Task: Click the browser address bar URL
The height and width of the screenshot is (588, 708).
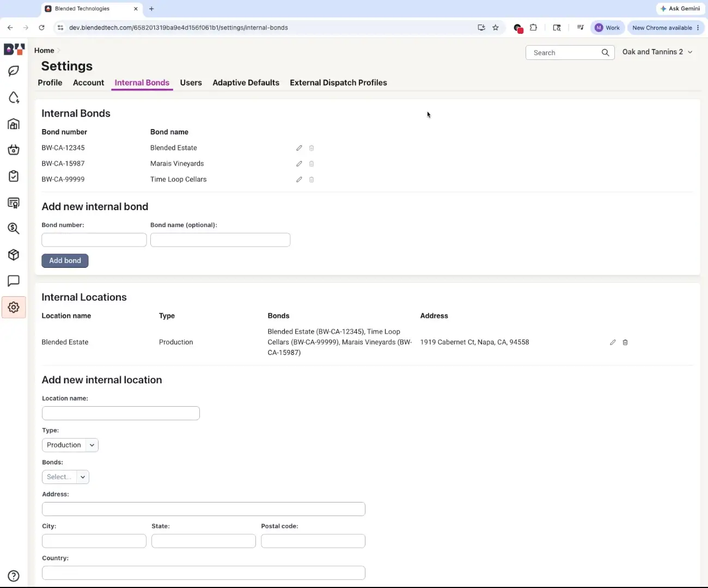Action: [179, 28]
